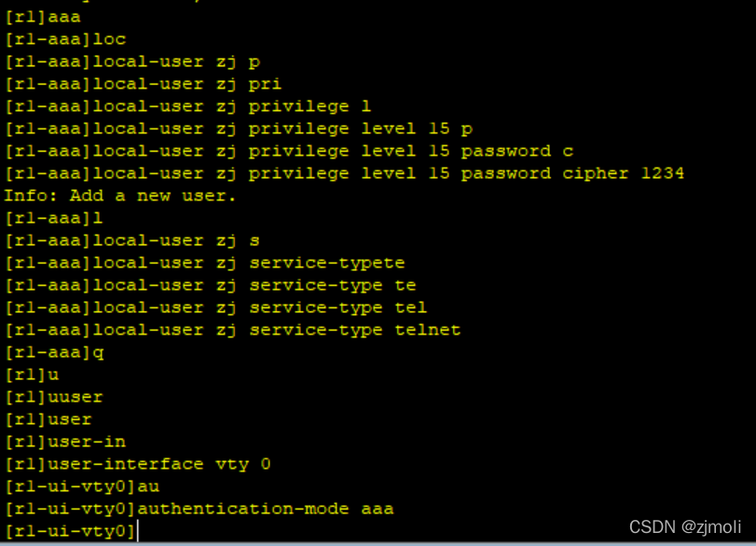The width and height of the screenshot is (756, 546).
Task: Place cursor at the final "[r1-ui-vty0]" prompt
Action: click(138, 531)
